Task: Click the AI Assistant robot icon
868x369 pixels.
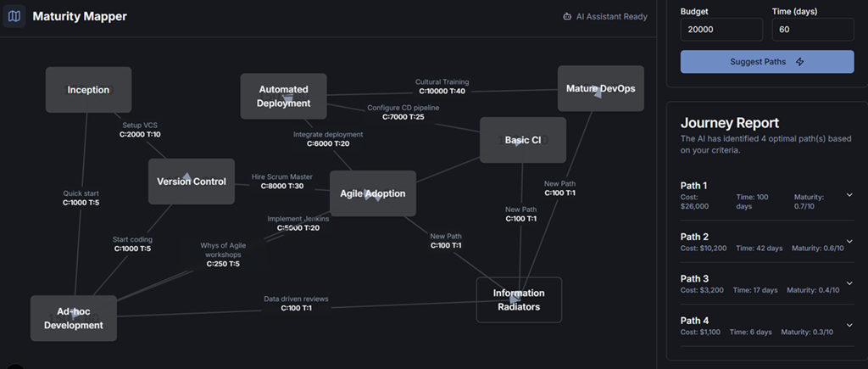Action: point(567,16)
